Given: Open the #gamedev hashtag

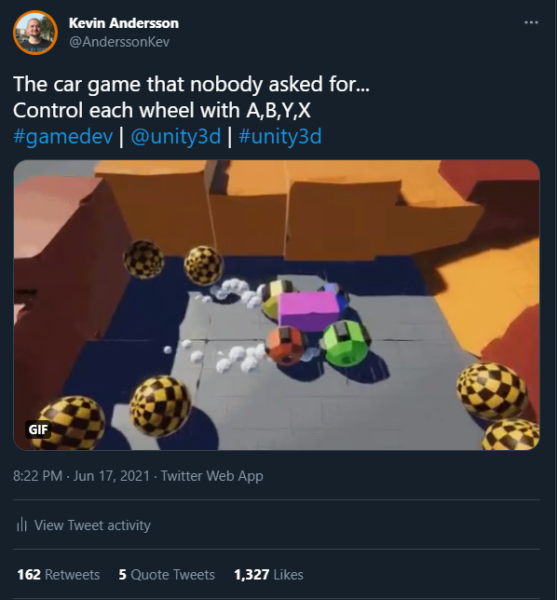Looking at the screenshot, I should 63,136.
